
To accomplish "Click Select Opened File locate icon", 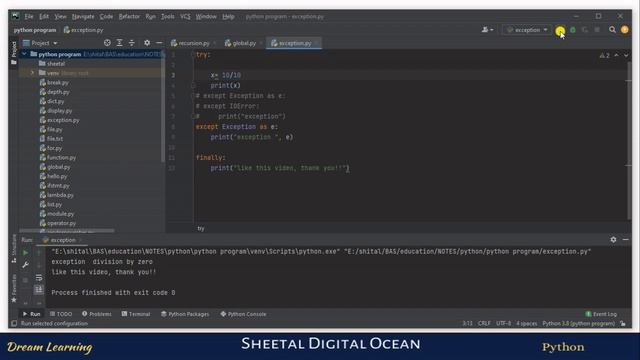I will tap(107, 43).
